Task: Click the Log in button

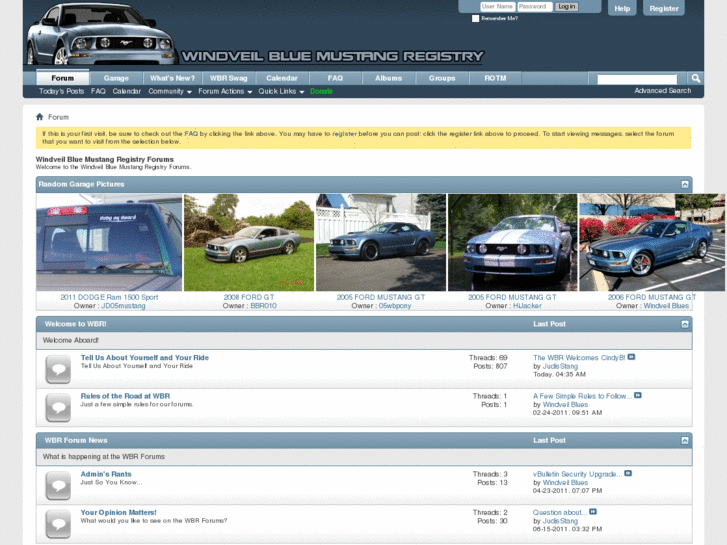Action: [567, 6]
